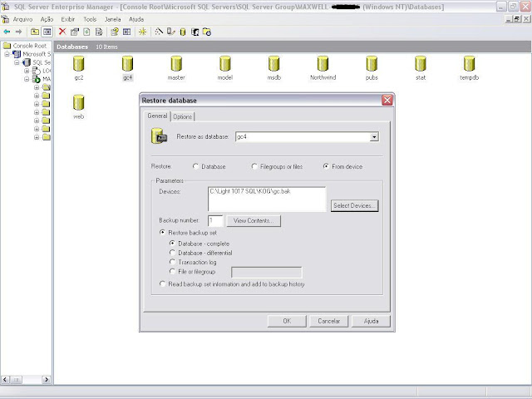Choose the Filegroups or files radio option

click(x=254, y=166)
